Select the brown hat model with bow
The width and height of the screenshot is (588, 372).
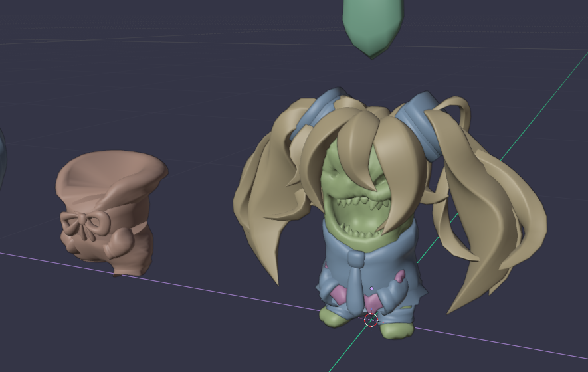tap(112, 213)
